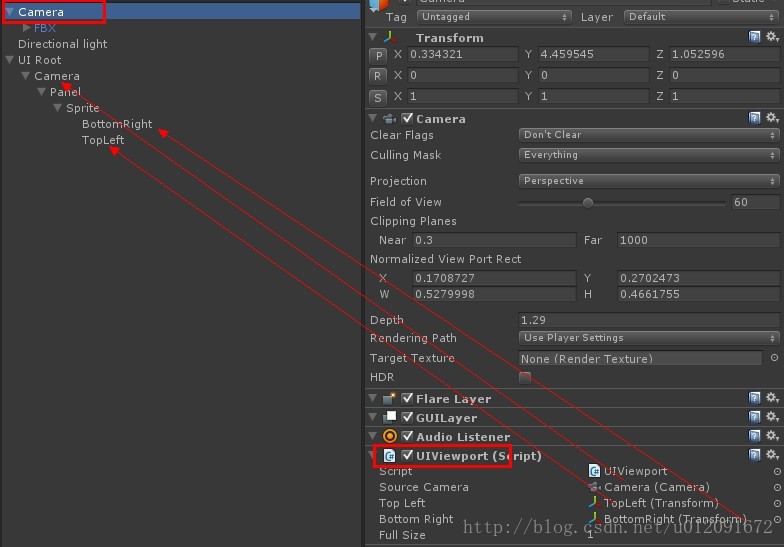
Task: Toggle the UIViewport script checkbox
Action: (408, 455)
